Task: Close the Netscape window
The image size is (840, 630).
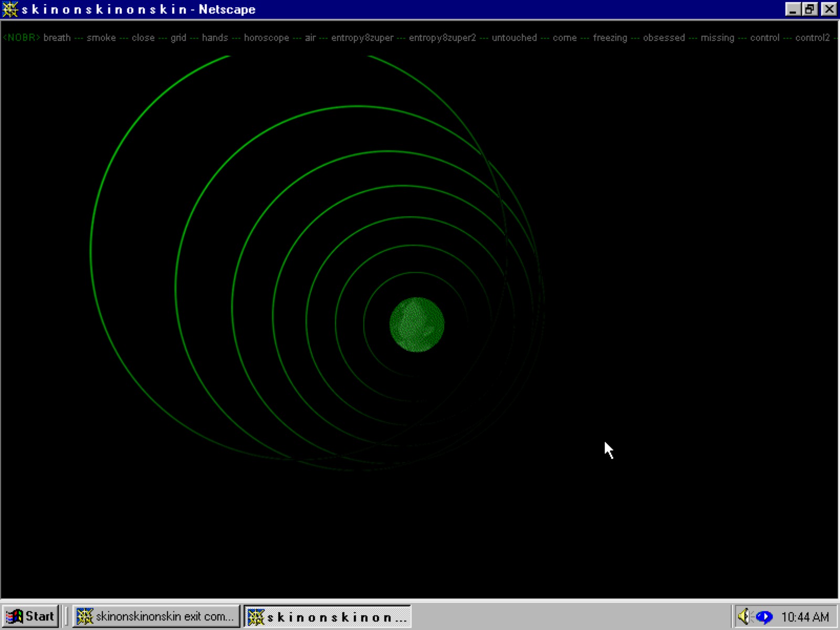Action: [x=829, y=9]
